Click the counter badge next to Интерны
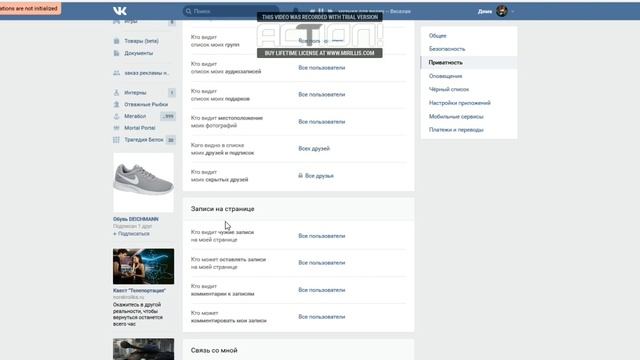Image resolution: width=640 pixels, height=360 pixels. [x=172, y=93]
